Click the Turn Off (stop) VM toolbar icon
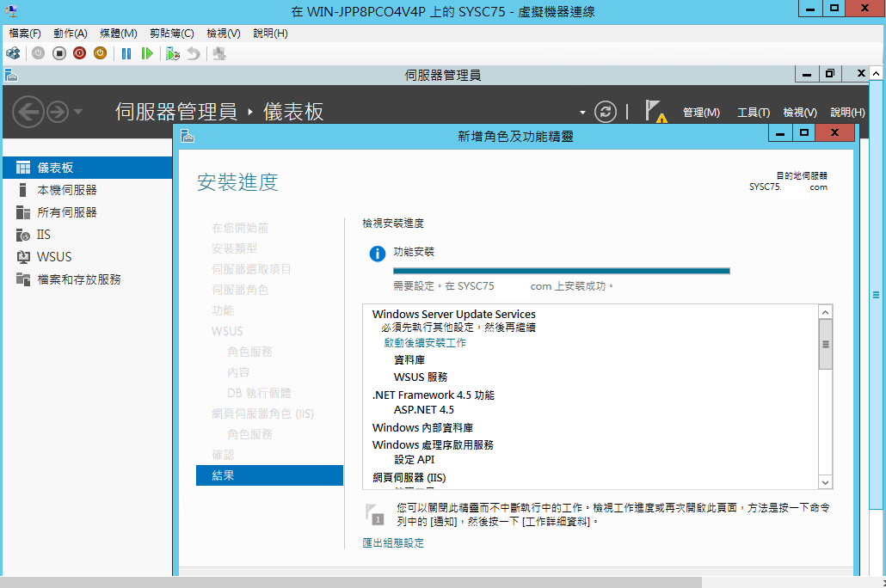Viewport: 886px width, 588px height. click(x=58, y=53)
